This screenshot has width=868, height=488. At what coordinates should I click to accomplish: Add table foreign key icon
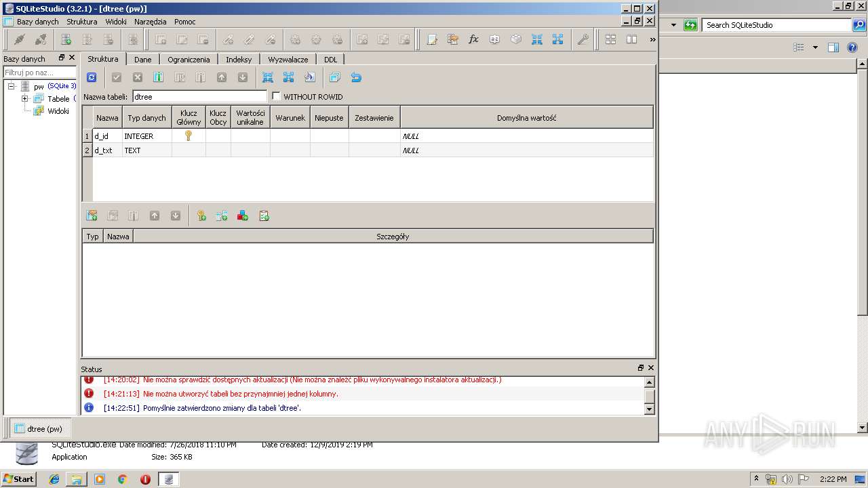222,216
